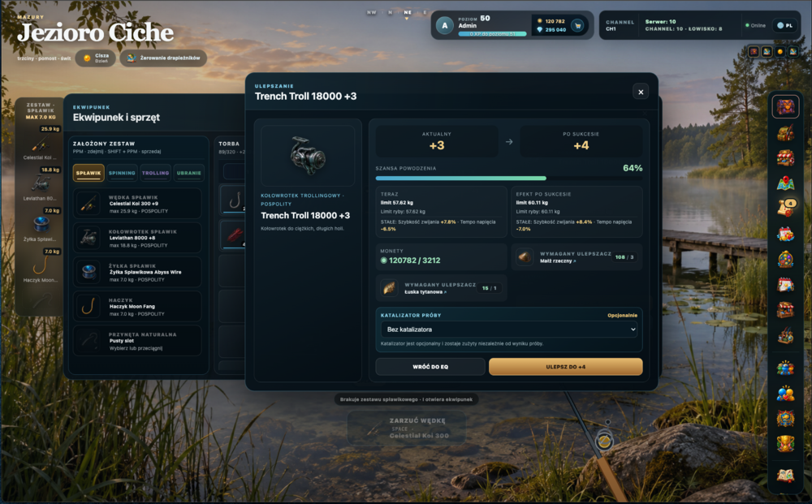Switch to the Ubranie tab
Image resolution: width=812 pixels, height=504 pixels.
(x=189, y=173)
